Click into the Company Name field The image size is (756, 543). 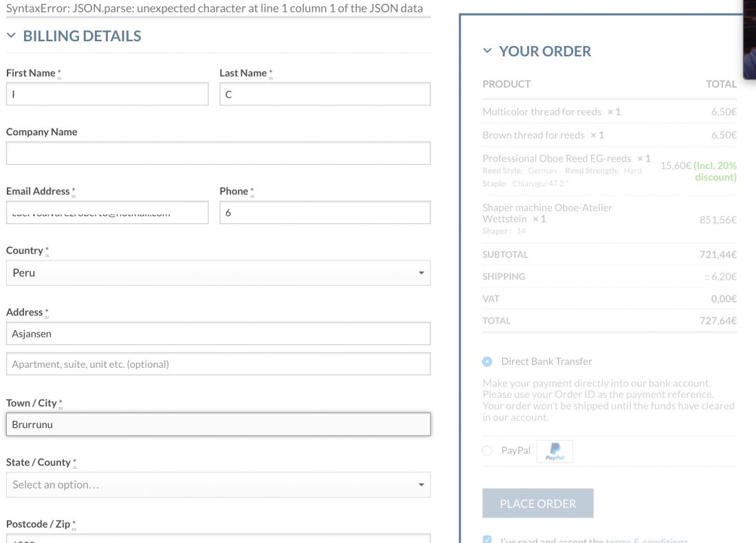click(219, 153)
